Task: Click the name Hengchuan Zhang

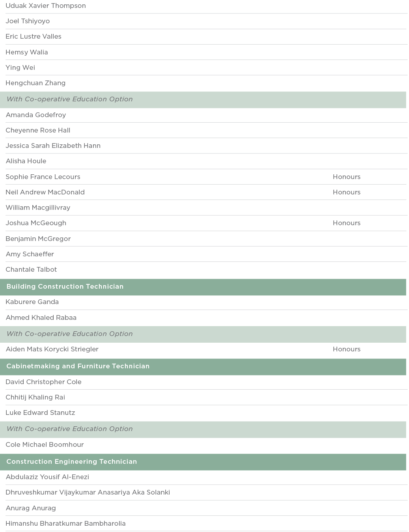Action: (35, 83)
